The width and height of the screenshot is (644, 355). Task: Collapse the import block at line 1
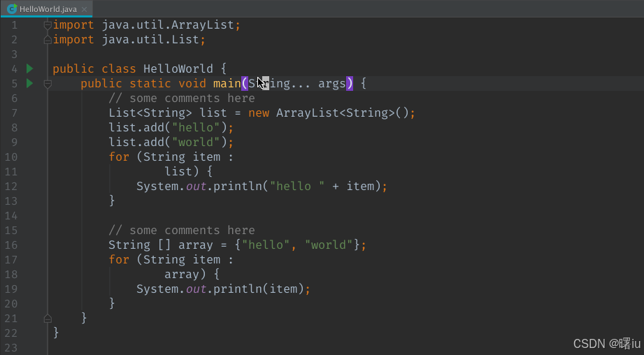[x=48, y=25]
